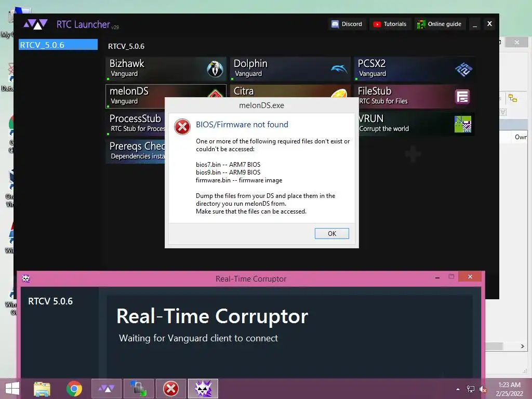Screen dimensions: 532x399
Task: Click the melonDS watermelon icon
Action: pos(215,94)
